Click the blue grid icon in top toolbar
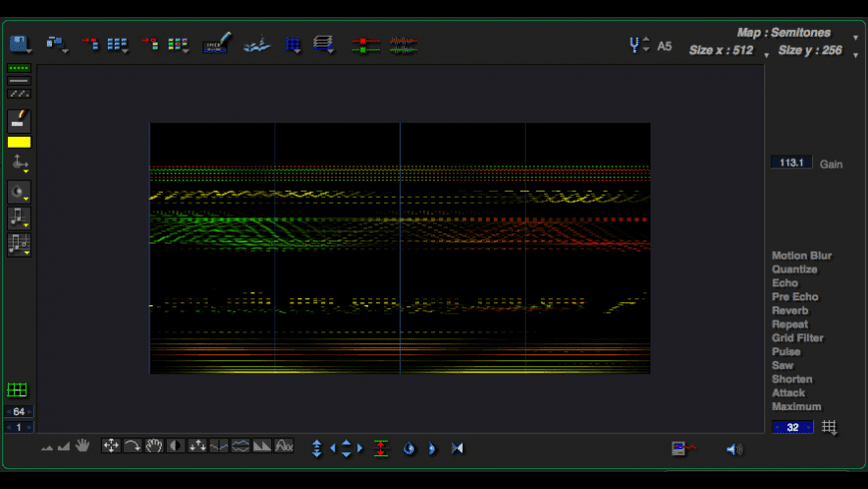868x489 pixels. [x=292, y=45]
